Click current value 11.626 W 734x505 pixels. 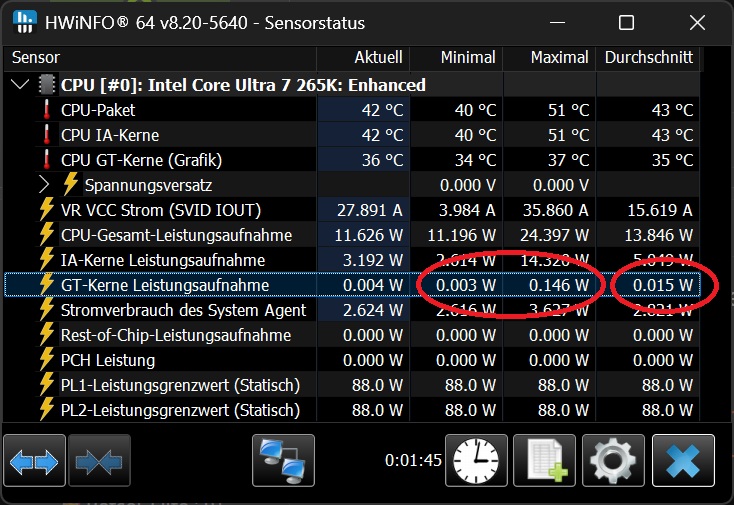(x=369, y=235)
